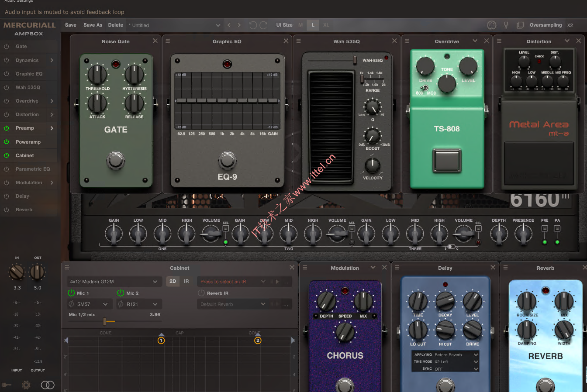Viewport: 587px width, 392px height.
Task: Disable Poweramp power in sidebar
Action: (7, 142)
